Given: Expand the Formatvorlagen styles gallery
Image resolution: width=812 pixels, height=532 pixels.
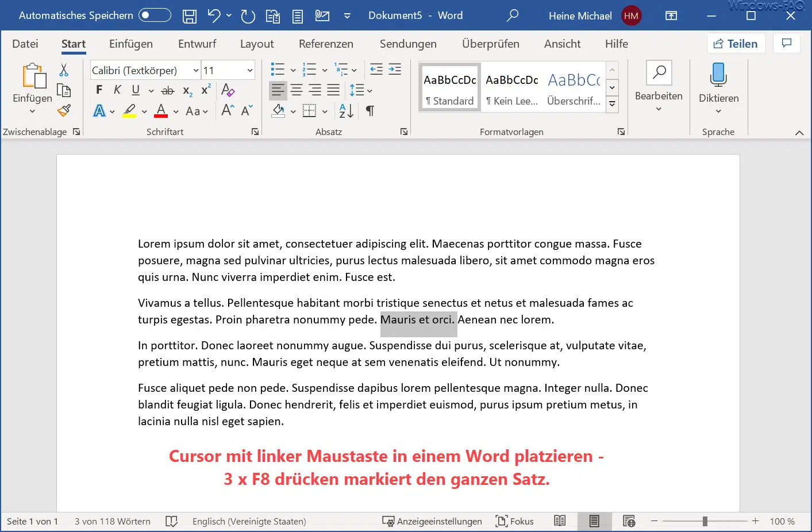Looking at the screenshot, I should [613, 104].
